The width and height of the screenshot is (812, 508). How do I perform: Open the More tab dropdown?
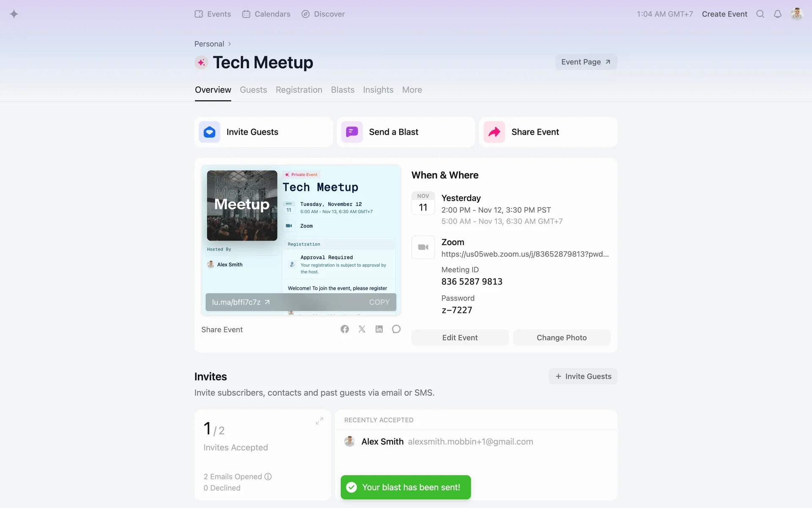[x=411, y=90]
